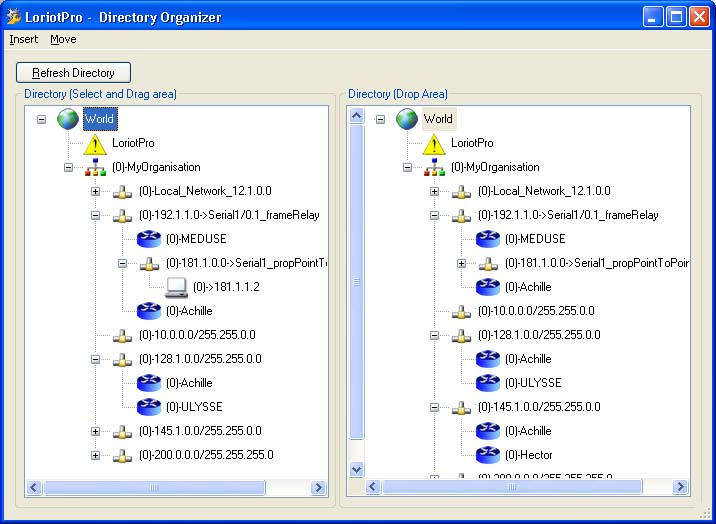Select highlighted World label in drag area
The image size is (716, 524).
(x=100, y=119)
